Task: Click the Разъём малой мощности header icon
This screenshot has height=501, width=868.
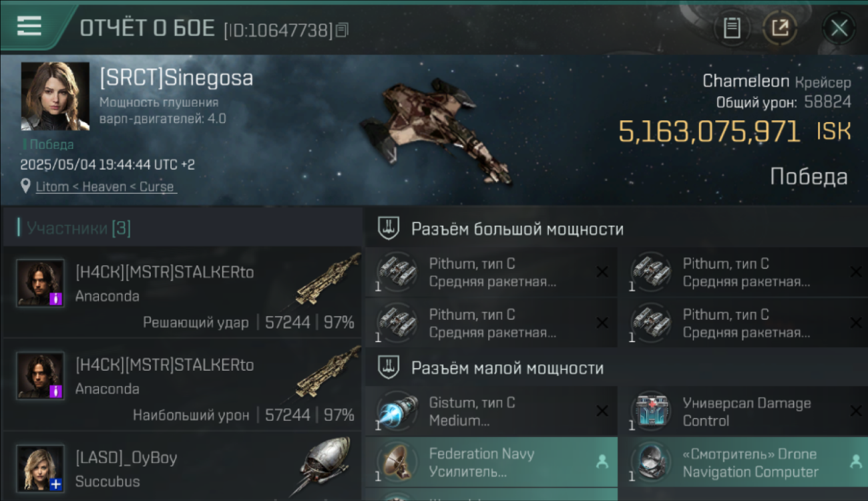Action: (389, 368)
